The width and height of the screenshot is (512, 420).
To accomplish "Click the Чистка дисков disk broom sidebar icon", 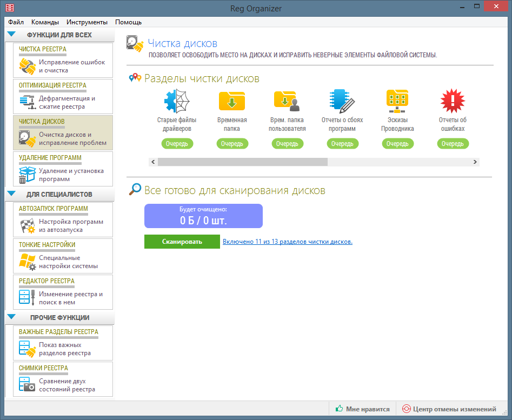I will pos(28,139).
